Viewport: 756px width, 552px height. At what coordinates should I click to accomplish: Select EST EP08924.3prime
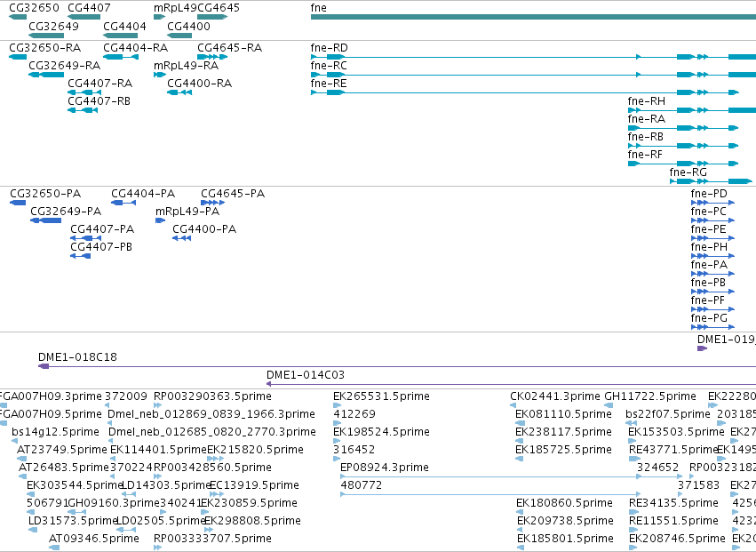[x=385, y=468]
